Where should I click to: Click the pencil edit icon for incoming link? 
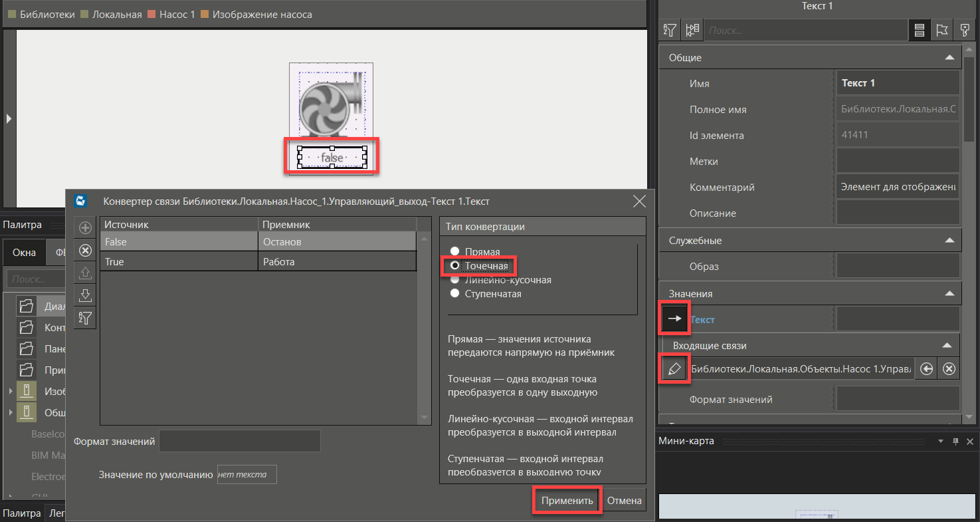coord(674,369)
